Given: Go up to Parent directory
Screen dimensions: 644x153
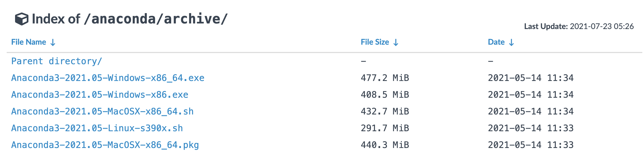Looking at the screenshot, I should tap(57, 61).
